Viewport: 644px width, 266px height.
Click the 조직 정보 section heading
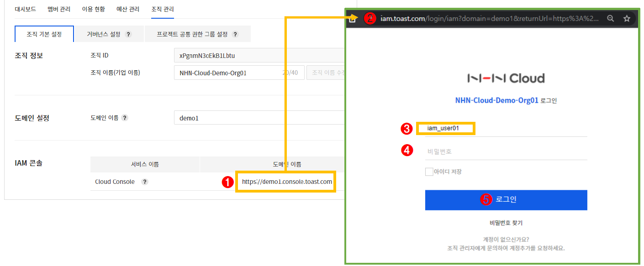coord(29,56)
